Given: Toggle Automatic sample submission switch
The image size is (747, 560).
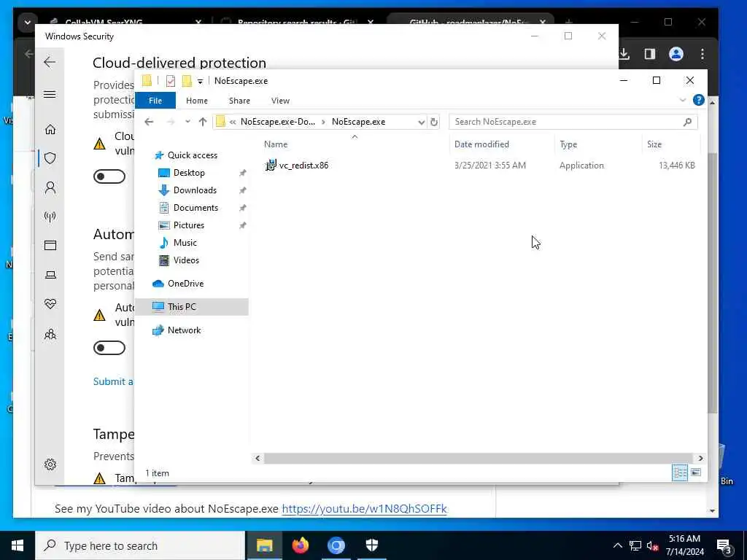Looking at the screenshot, I should point(109,348).
